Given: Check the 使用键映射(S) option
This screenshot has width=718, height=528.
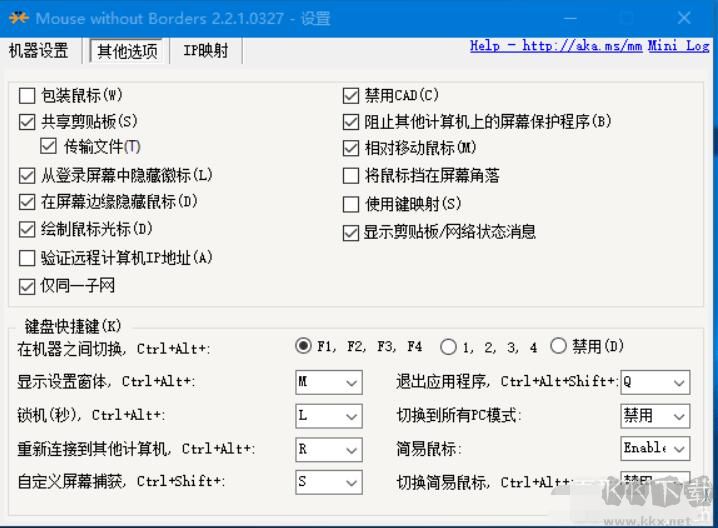Looking at the screenshot, I should coord(351,204).
